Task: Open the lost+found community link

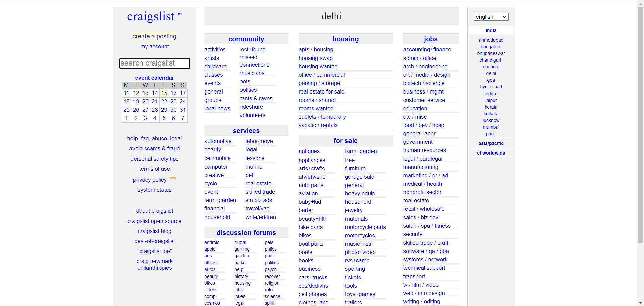Action: pos(253,49)
